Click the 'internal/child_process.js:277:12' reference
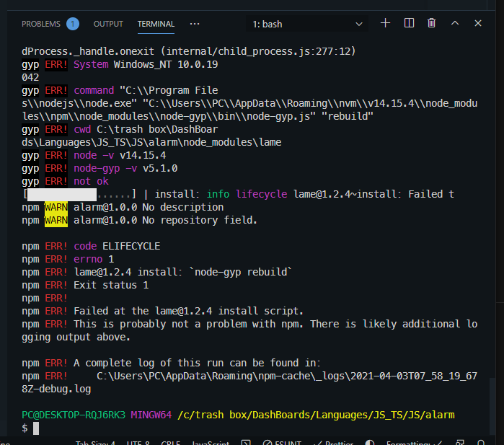 pos(258,51)
